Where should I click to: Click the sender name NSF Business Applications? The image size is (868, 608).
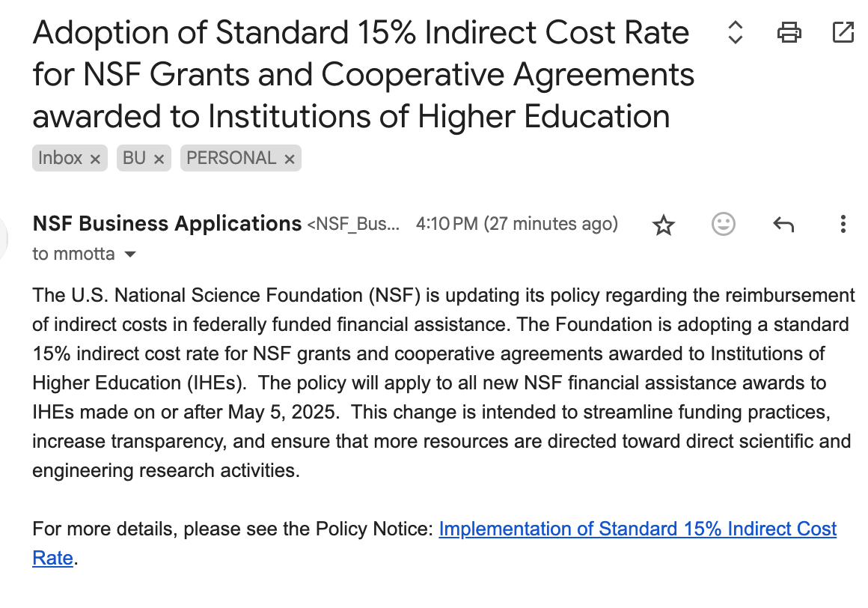[167, 223]
